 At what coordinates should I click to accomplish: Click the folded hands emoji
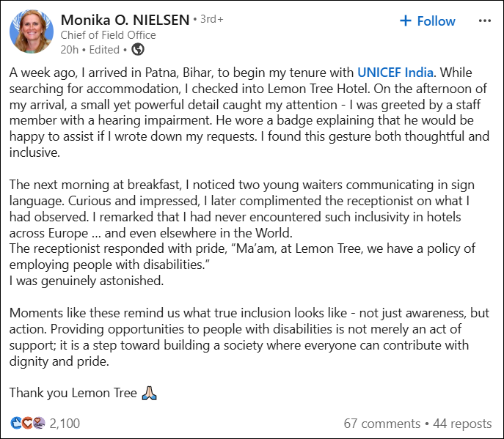(x=150, y=393)
